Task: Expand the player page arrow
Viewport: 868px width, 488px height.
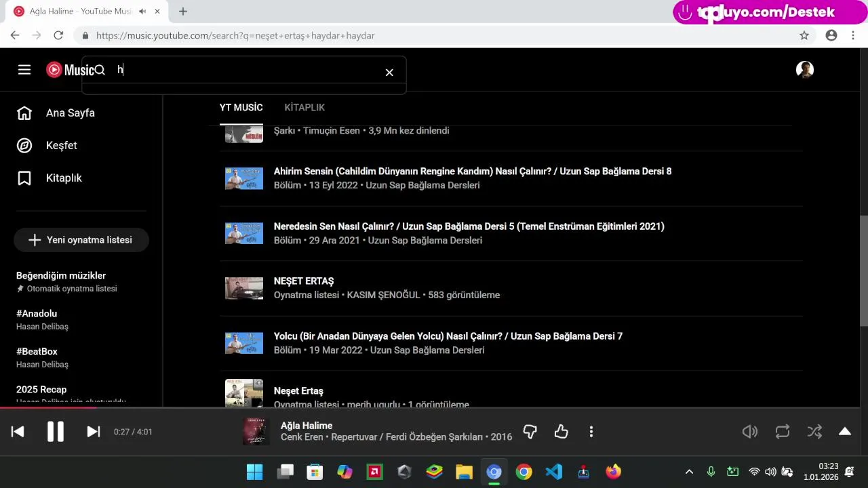Action: coord(845,432)
